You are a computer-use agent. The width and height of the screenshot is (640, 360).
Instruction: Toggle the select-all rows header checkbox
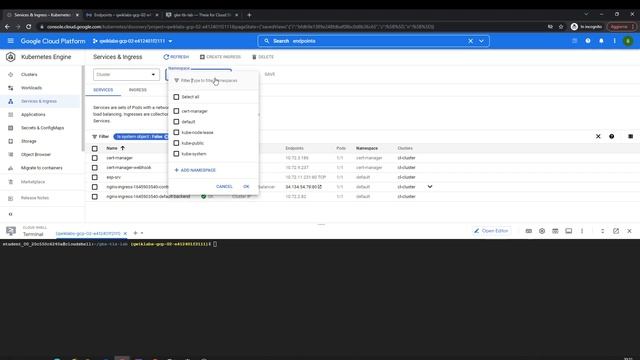point(95,149)
